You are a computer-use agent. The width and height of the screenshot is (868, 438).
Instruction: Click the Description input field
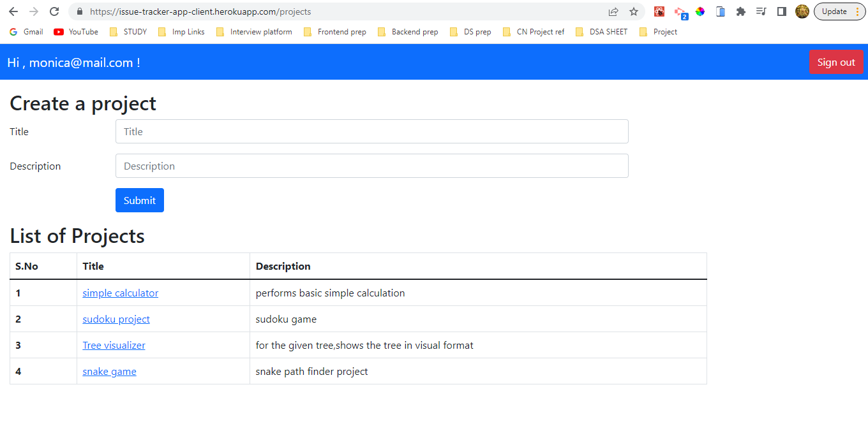371,165
